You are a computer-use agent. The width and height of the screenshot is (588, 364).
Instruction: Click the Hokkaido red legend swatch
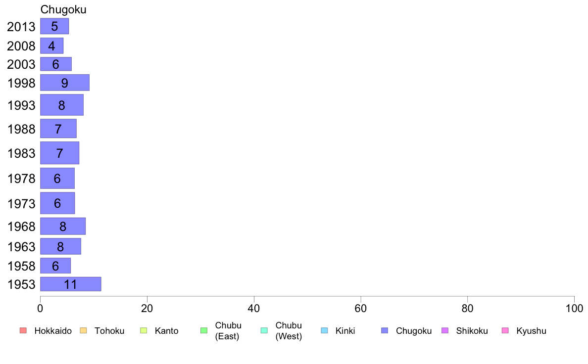(x=23, y=331)
